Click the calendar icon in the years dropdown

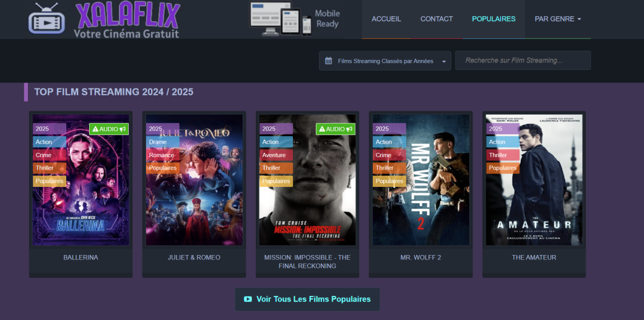click(328, 61)
